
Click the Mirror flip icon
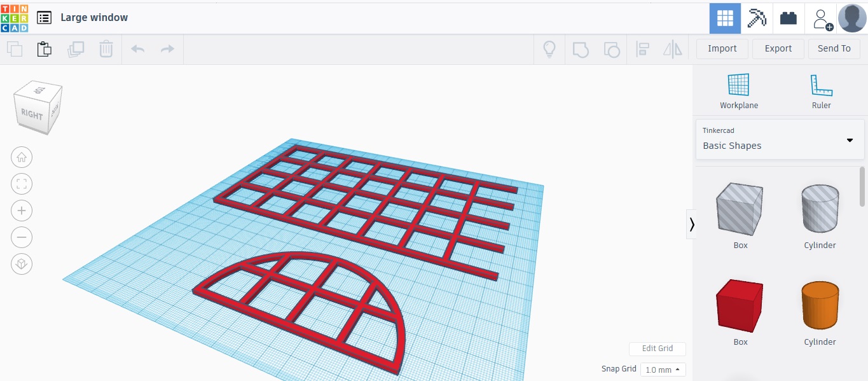click(x=673, y=49)
